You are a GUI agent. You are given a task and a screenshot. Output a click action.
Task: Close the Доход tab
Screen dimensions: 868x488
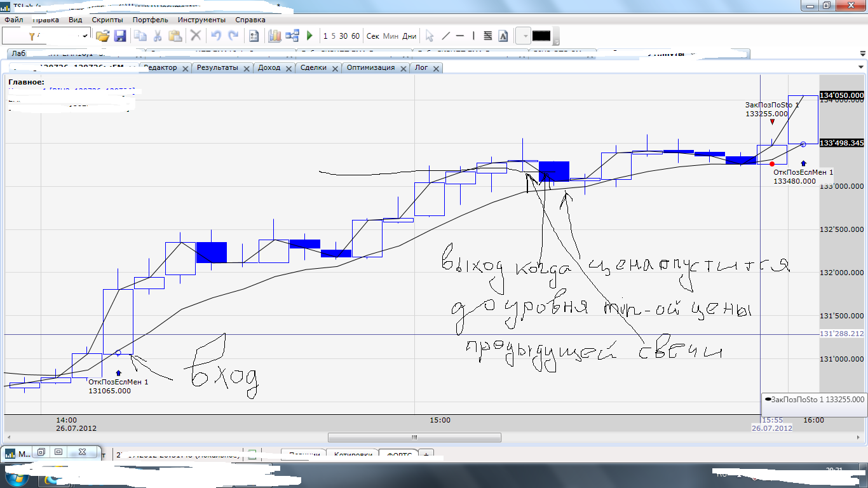[x=288, y=68]
